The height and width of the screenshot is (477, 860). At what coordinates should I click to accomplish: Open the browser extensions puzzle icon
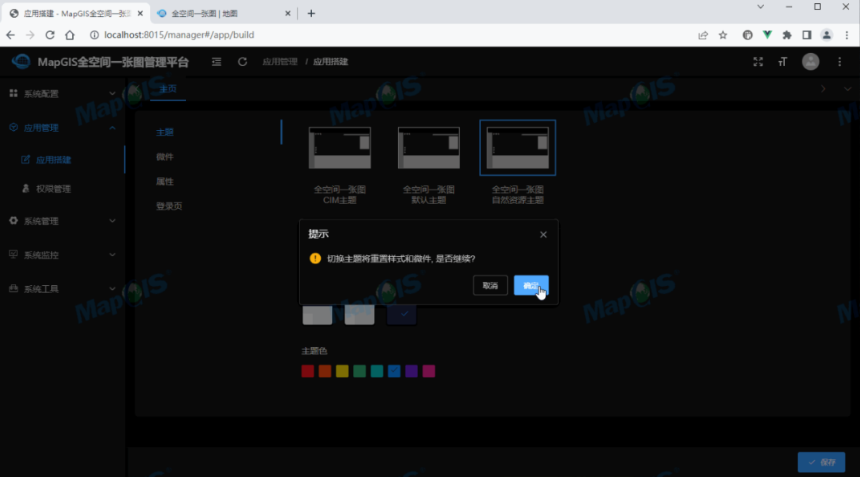tap(787, 35)
